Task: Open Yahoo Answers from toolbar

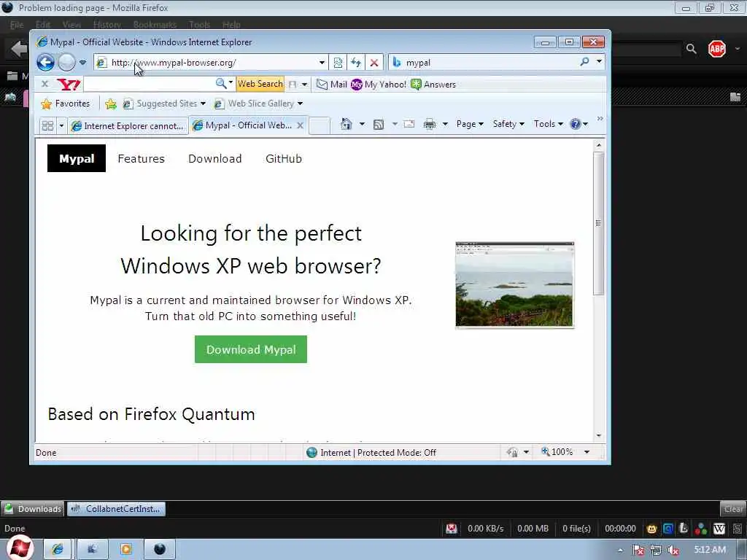Action: point(433,85)
